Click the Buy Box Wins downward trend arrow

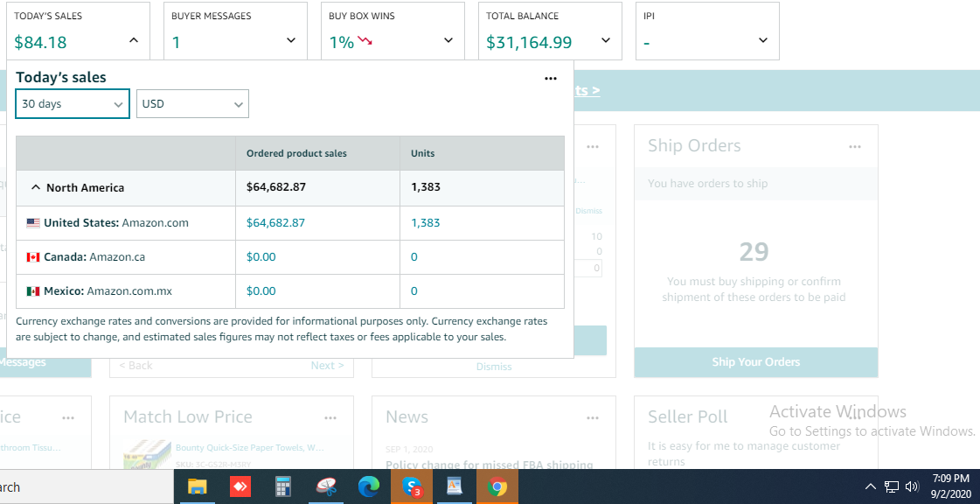click(365, 42)
